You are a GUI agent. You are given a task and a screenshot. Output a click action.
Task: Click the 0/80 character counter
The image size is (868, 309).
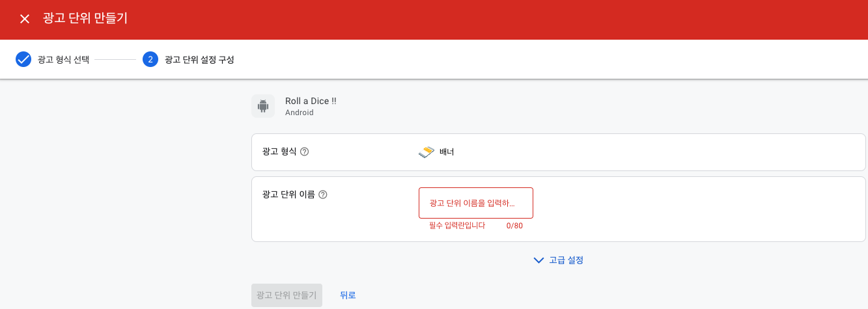point(514,226)
